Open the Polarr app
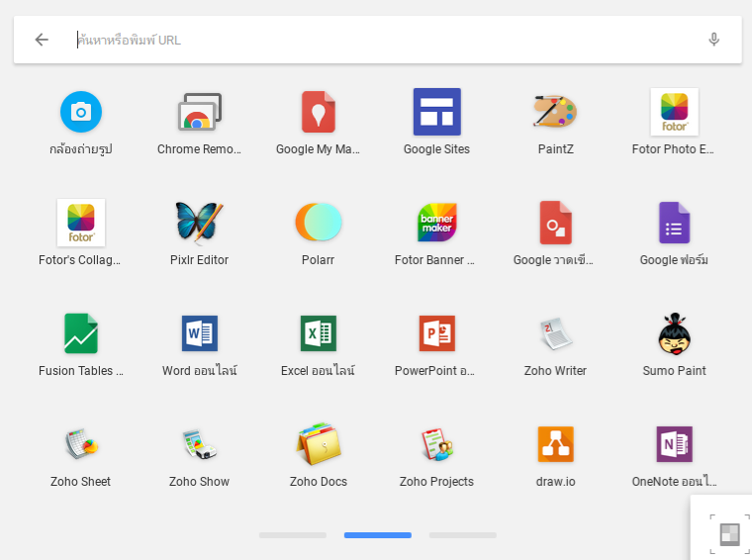The image size is (752, 560). [318, 222]
